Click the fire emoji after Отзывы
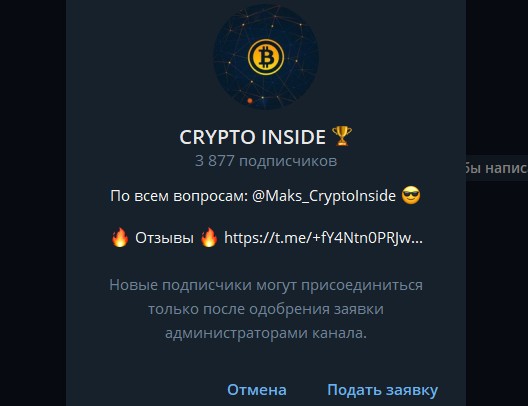 (209, 237)
